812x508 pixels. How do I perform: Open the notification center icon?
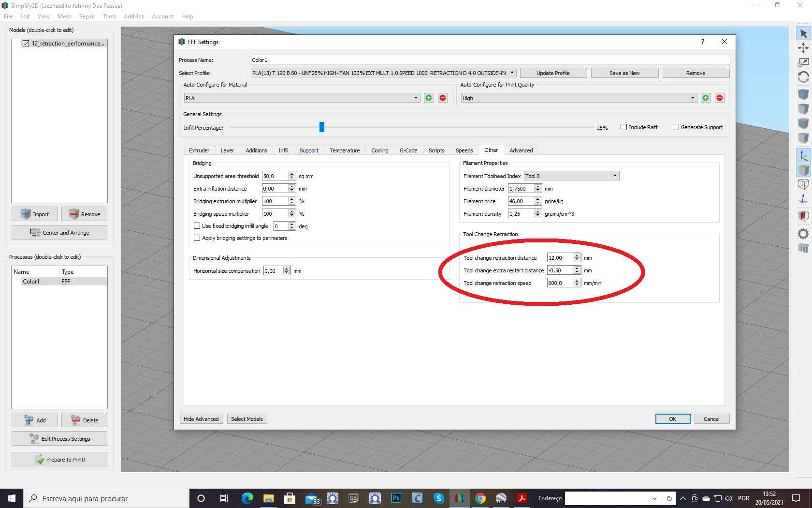coord(796,498)
